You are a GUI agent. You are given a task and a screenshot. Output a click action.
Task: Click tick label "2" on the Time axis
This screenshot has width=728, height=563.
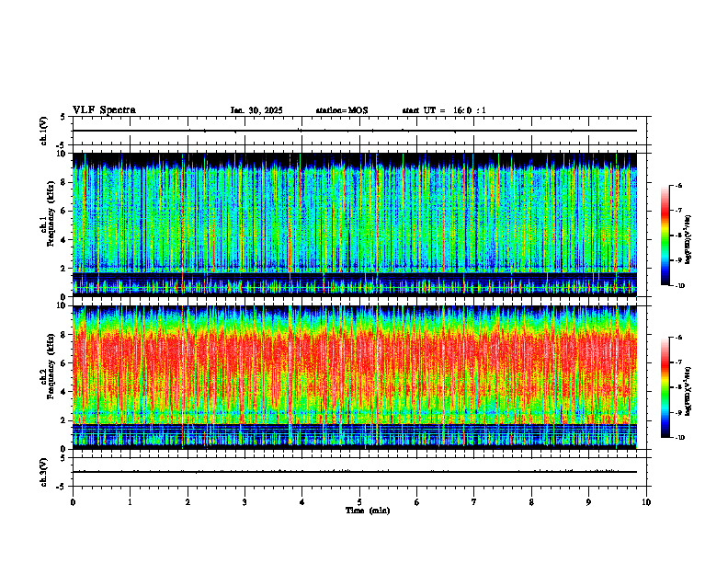coord(188,502)
